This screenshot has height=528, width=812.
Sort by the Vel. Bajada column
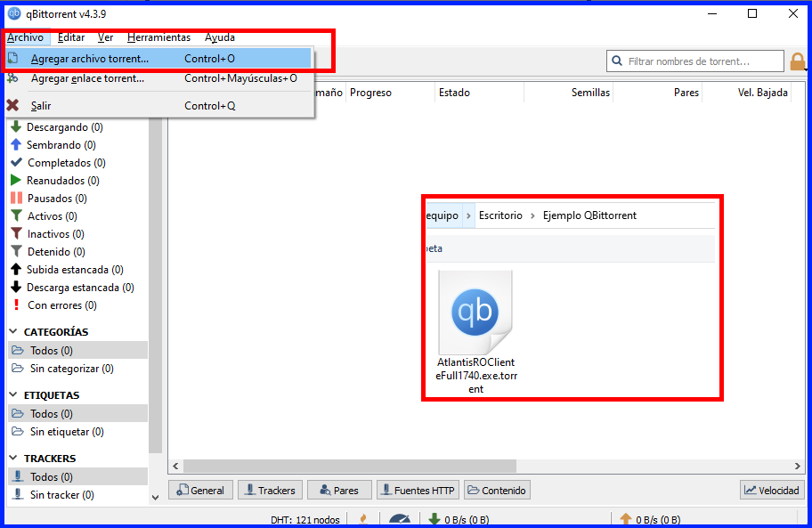(x=746, y=93)
